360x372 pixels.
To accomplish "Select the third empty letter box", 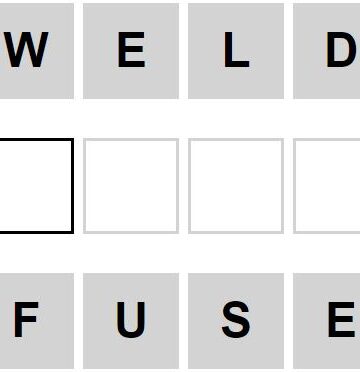I will click(236, 186).
